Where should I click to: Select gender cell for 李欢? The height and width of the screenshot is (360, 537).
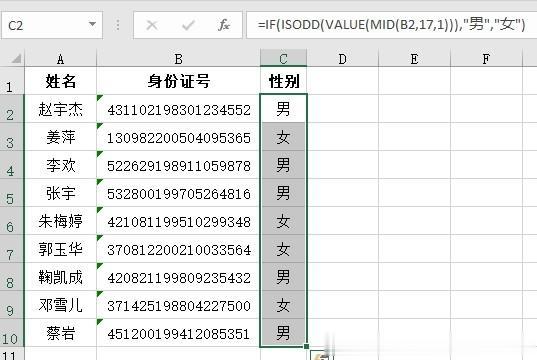[284, 165]
